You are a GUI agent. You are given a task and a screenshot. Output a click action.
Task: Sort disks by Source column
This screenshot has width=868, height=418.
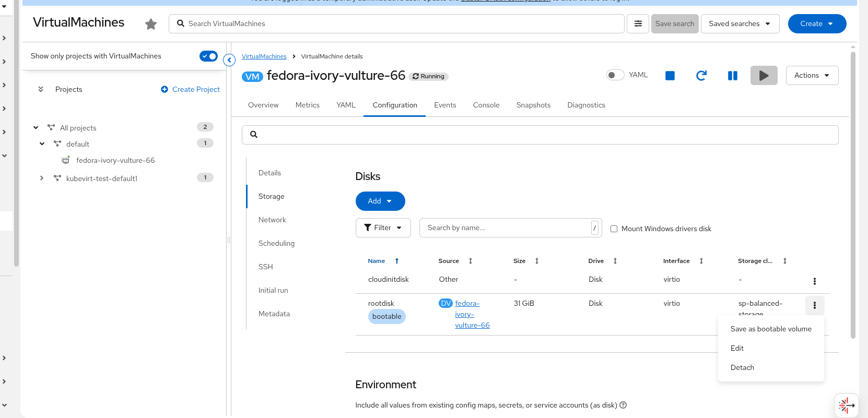(x=471, y=261)
